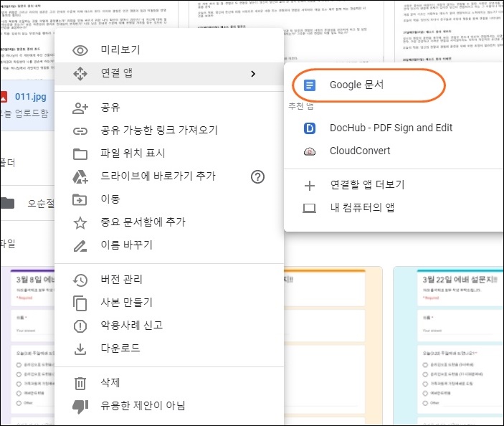Open the 연결 앱 menu entry
This screenshot has width=504, height=426.
pyautogui.click(x=169, y=74)
